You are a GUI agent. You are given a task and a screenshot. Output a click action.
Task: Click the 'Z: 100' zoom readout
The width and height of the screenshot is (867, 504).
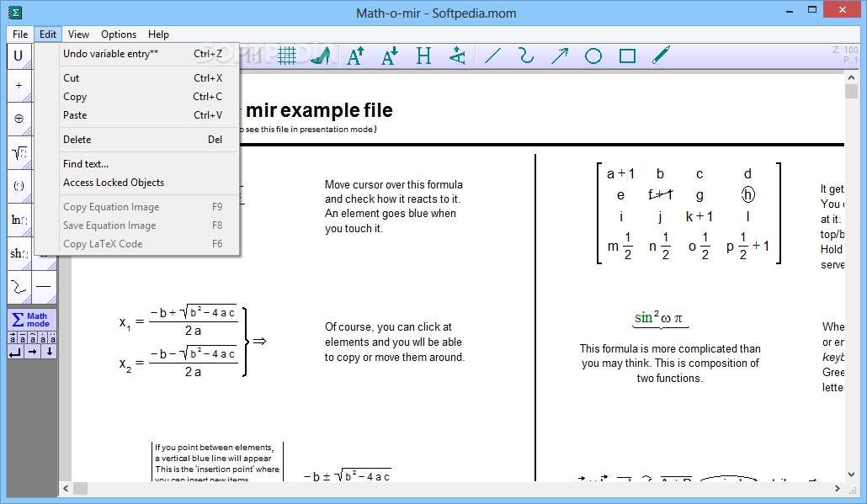click(x=845, y=50)
